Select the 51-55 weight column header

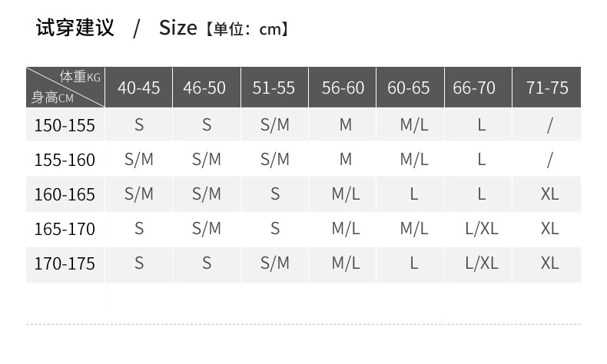point(274,88)
